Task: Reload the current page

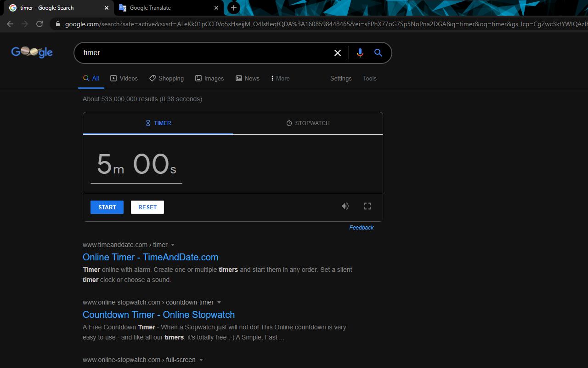Action: (39, 23)
